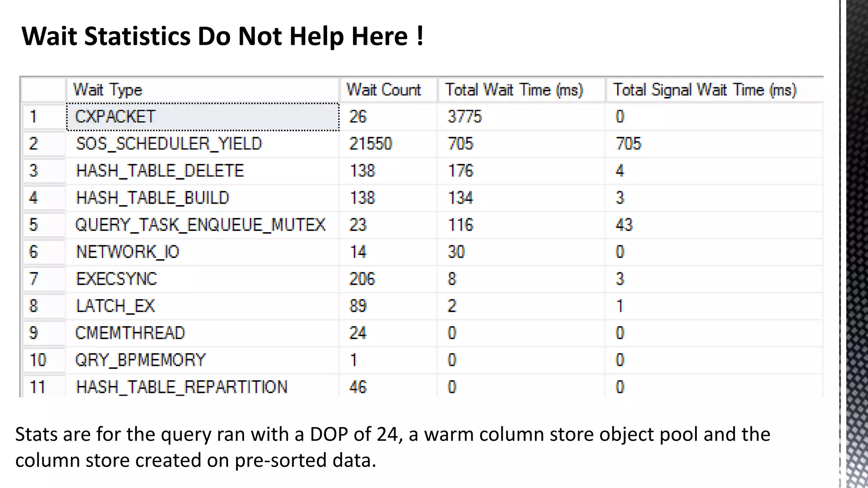Viewport: 868px width, 488px height.
Task: Click CMEMTHREAD wait count 24
Action: 358,333
